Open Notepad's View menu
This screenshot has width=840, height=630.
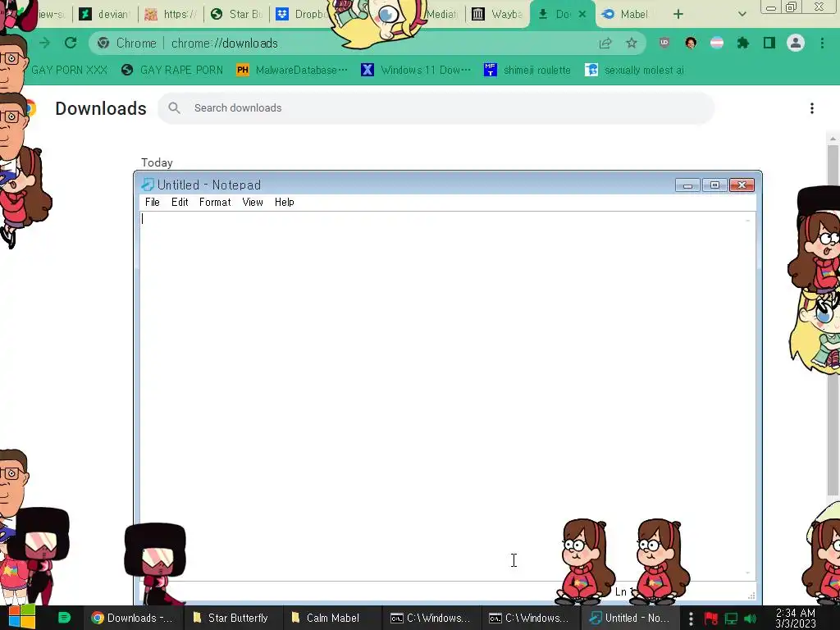tap(253, 202)
